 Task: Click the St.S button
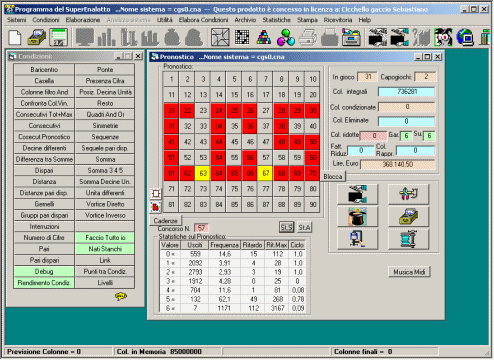coord(286,228)
